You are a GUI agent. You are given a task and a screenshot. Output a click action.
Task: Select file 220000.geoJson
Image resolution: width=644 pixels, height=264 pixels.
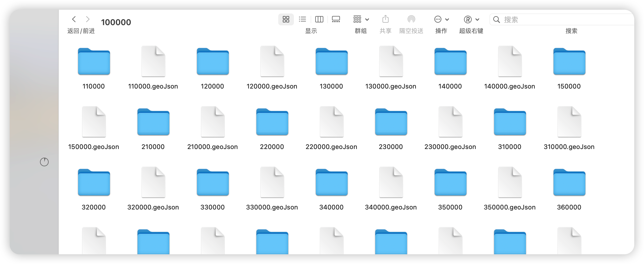[331, 122]
